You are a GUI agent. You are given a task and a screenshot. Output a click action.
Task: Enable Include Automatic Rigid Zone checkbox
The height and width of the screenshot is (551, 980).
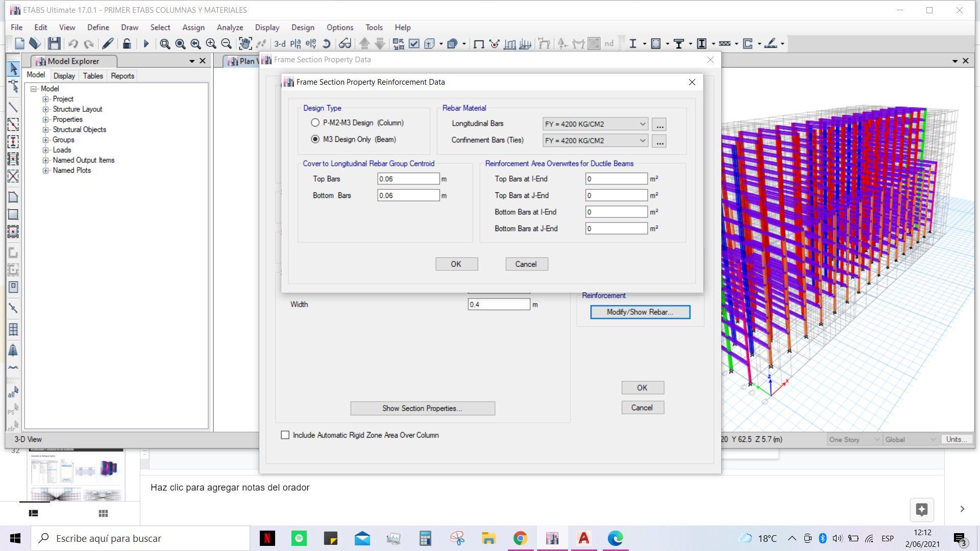click(285, 435)
